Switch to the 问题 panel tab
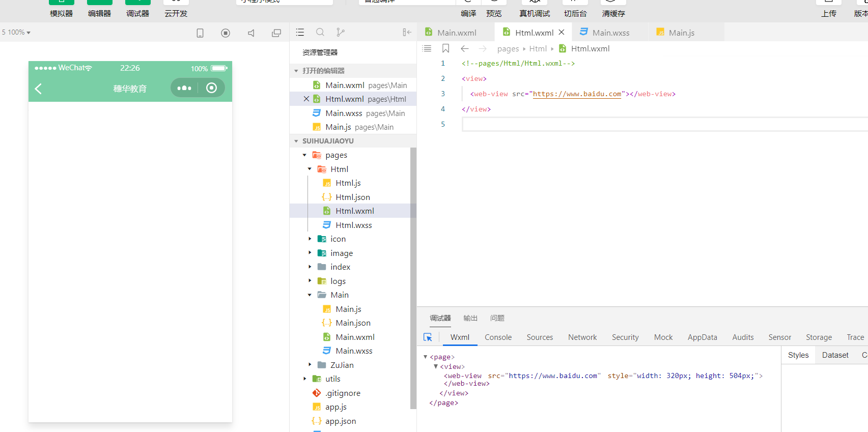The image size is (868, 432). click(x=497, y=318)
